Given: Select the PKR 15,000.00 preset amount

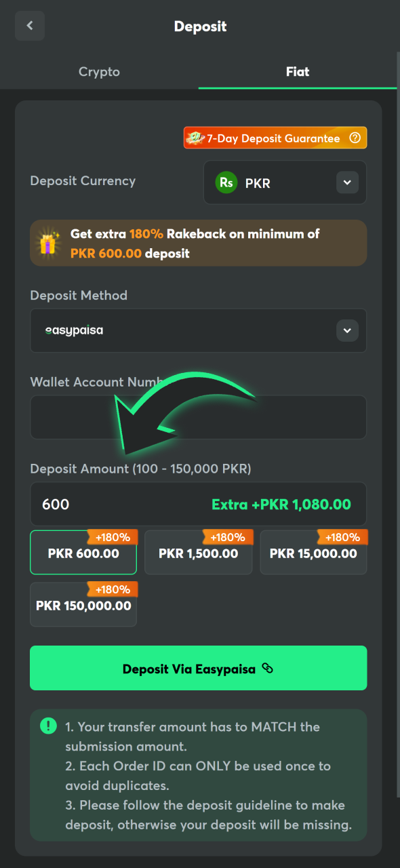Looking at the screenshot, I should (313, 553).
